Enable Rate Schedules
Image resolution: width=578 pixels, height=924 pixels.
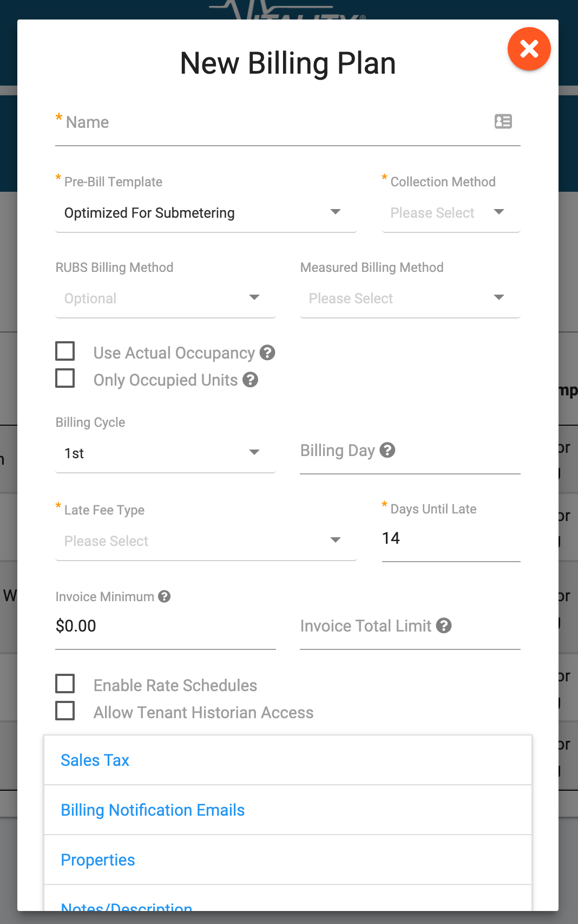coord(65,684)
